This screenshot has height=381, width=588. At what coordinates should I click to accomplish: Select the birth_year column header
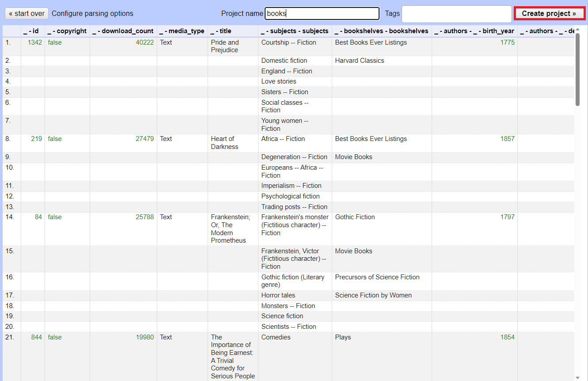pyautogui.click(x=475, y=31)
